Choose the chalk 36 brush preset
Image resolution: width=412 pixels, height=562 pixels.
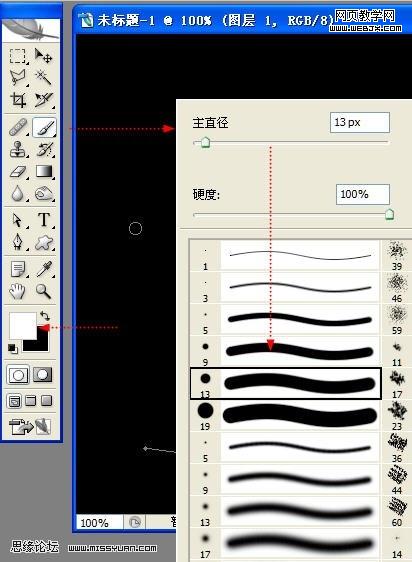pos(397,447)
